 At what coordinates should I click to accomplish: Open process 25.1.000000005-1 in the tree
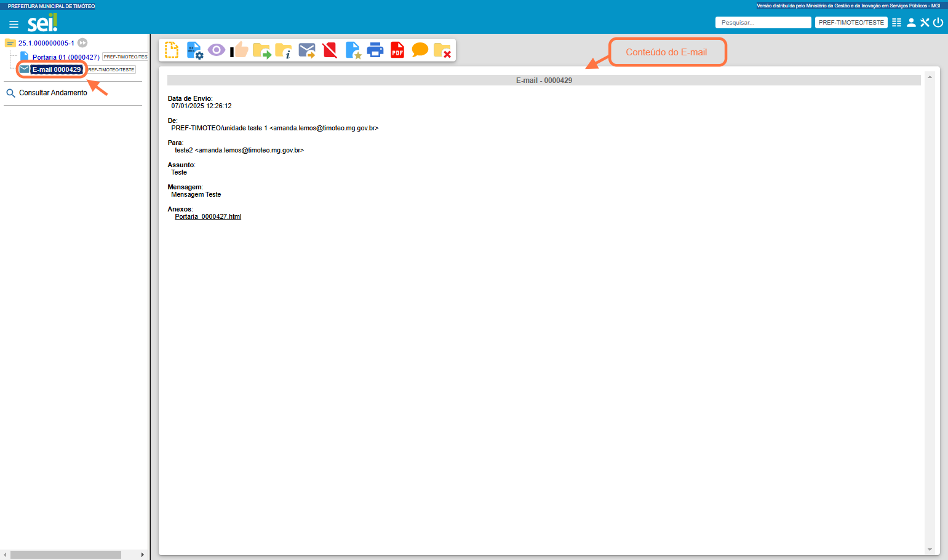(x=46, y=43)
